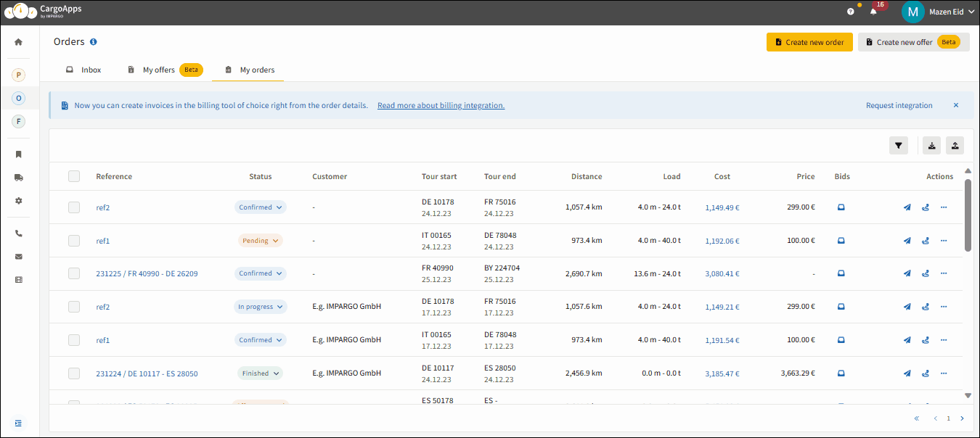The height and width of the screenshot is (438, 980).
Task: Open more actions dots for In progress ref2
Action: coord(944,307)
